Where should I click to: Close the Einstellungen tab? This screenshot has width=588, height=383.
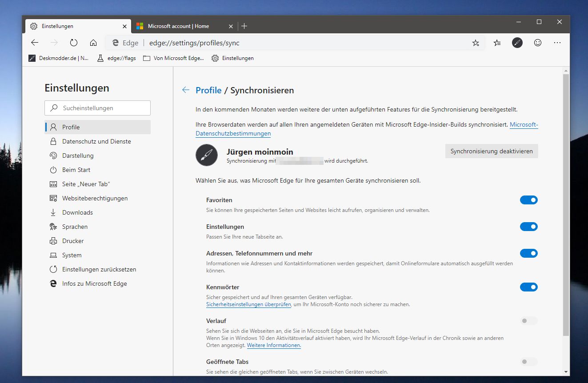click(x=124, y=26)
